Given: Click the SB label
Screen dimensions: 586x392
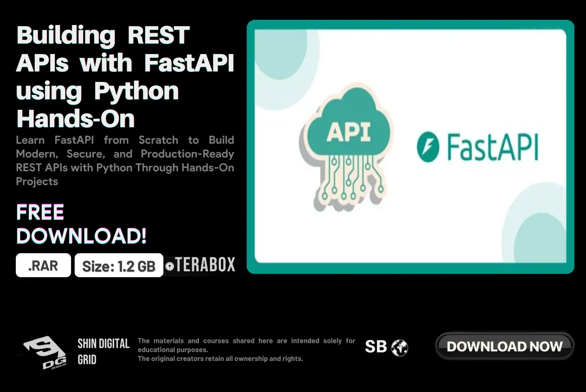Looking at the screenshot, I should coord(376,347).
